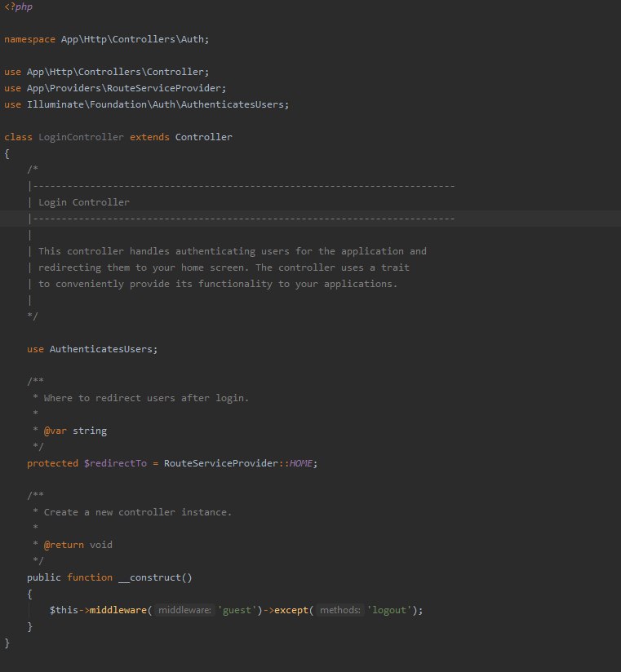Click the except method call
Viewport: 621px width, 672px height.
[x=291, y=610]
